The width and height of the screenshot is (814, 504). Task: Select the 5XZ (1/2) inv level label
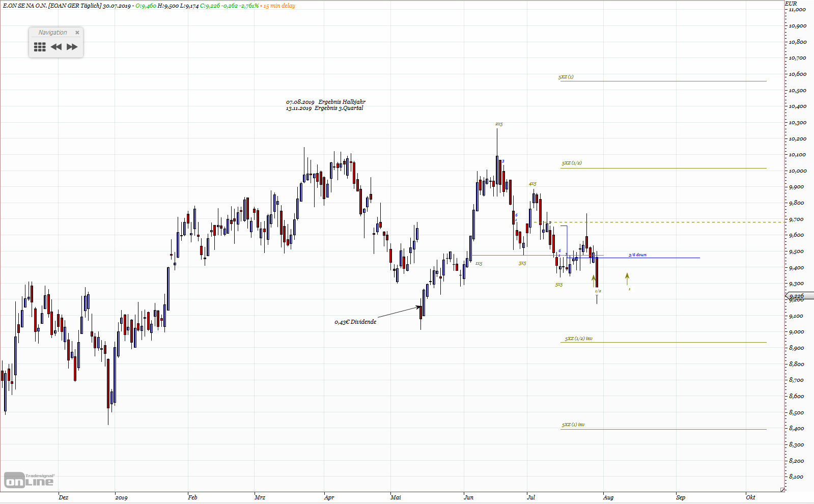click(x=578, y=339)
